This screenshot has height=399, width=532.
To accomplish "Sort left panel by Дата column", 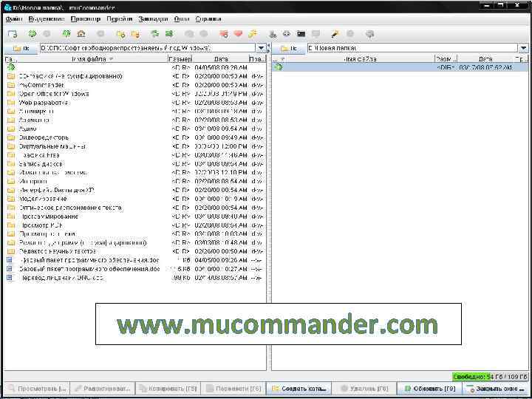I will coord(220,59).
